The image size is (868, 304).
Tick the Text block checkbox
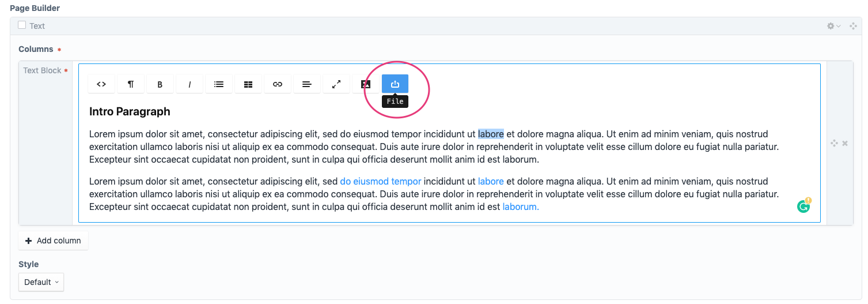coord(22,25)
